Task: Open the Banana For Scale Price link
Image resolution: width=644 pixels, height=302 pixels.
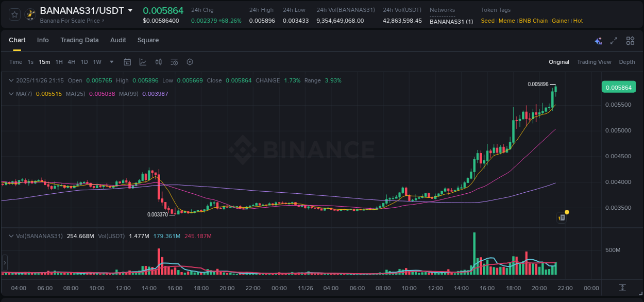Action: click(x=70, y=21)
